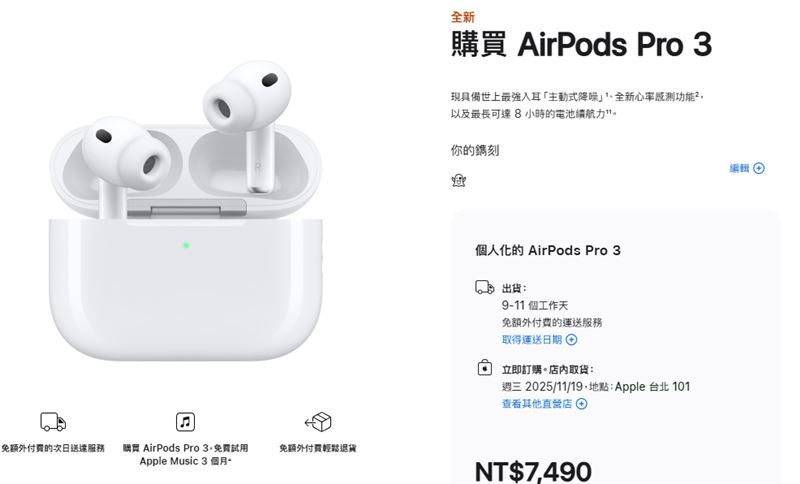Click the 免額外付費輕鬆退貨 returns caption
The width and height of the screenshot is (800, 484).
point(318,448)
